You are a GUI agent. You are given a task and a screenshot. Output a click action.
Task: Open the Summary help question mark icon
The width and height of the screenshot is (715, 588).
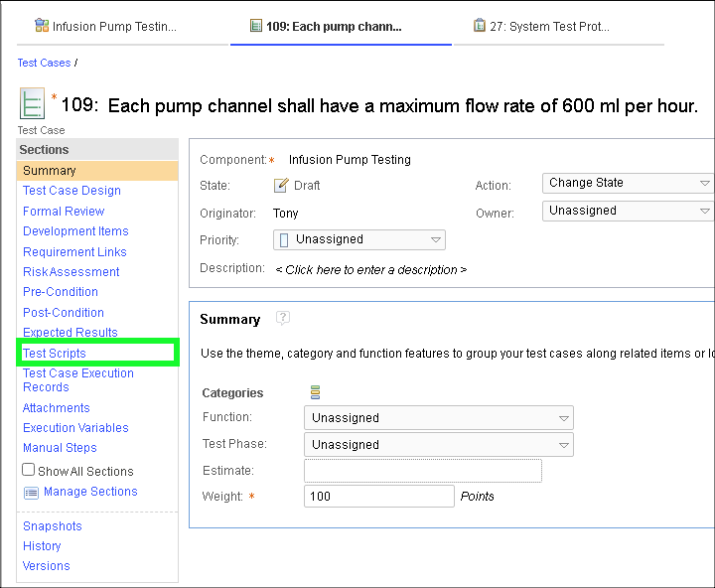click(x=283, y=318)
